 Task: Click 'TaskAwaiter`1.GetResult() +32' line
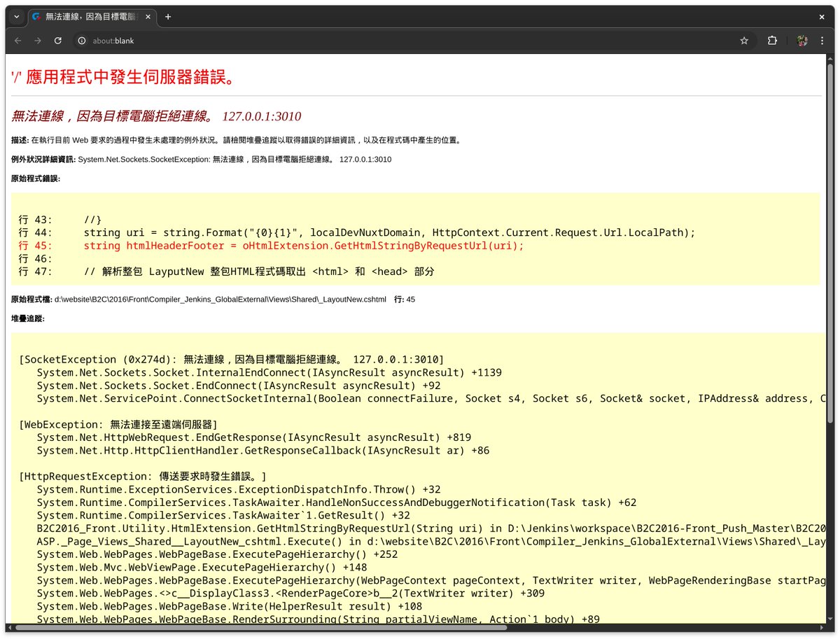223,516
